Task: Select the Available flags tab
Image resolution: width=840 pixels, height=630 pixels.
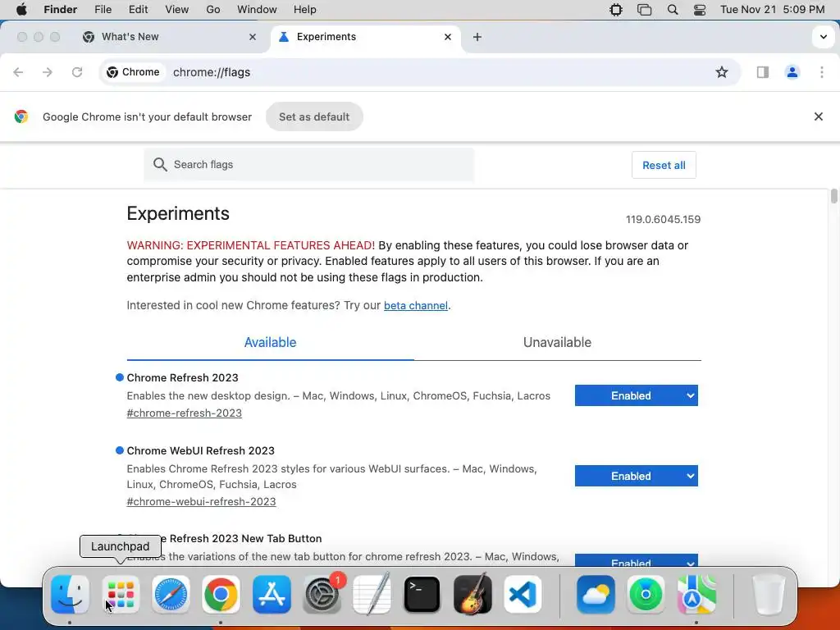Action: point(270,342)
